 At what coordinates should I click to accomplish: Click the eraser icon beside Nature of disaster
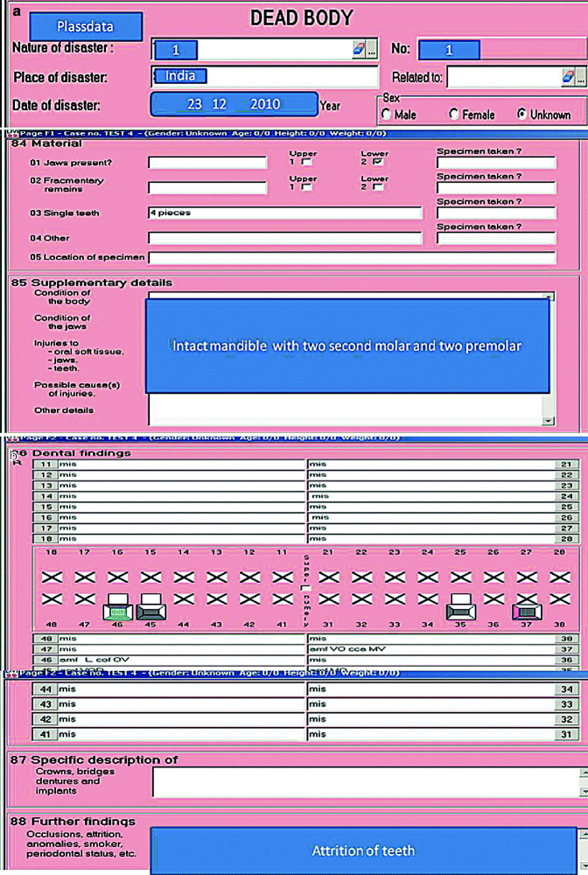(358, 50)
